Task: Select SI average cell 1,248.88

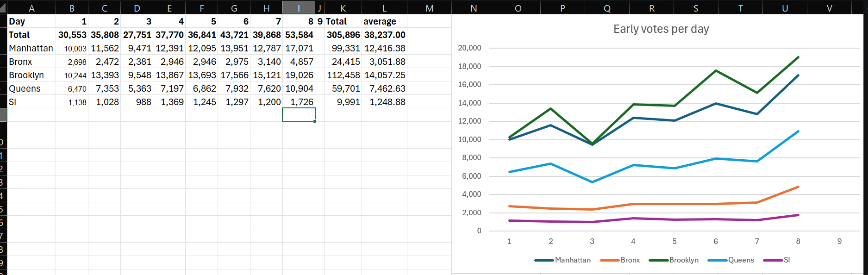Action: click(384, 102)
